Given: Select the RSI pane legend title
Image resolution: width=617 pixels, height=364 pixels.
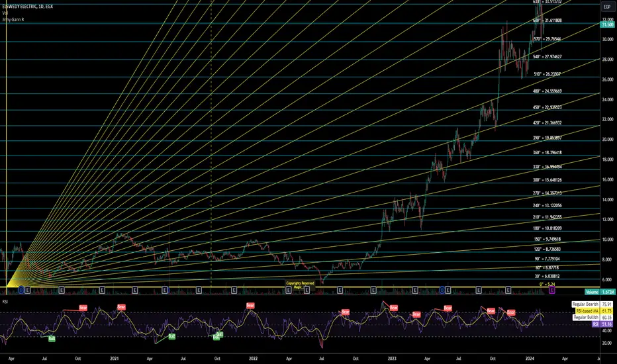Looking at the screenshot, I should [5, 301].
